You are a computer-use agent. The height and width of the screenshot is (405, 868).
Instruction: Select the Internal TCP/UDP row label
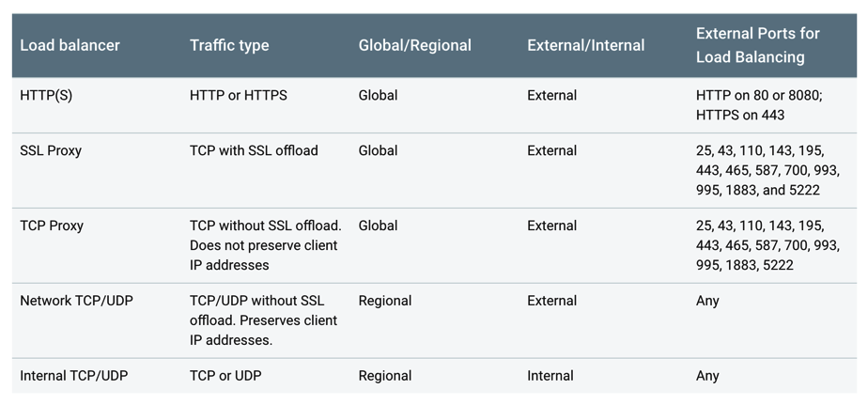click(74, 376)
